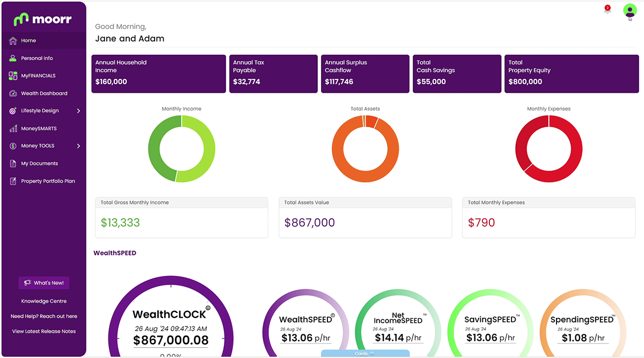
Task: Click the Total Property Equity card
Action: pos(572,74)
